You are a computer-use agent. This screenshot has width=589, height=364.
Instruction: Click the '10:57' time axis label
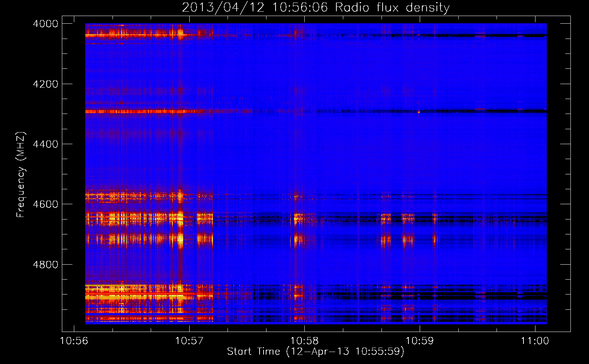click(189, 341)
